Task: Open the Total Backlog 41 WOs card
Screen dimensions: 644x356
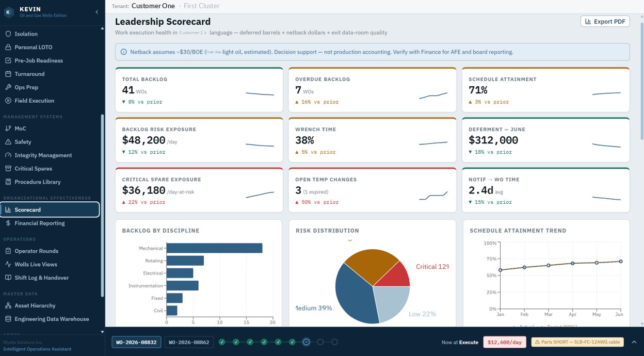Action: click(199, 90)
